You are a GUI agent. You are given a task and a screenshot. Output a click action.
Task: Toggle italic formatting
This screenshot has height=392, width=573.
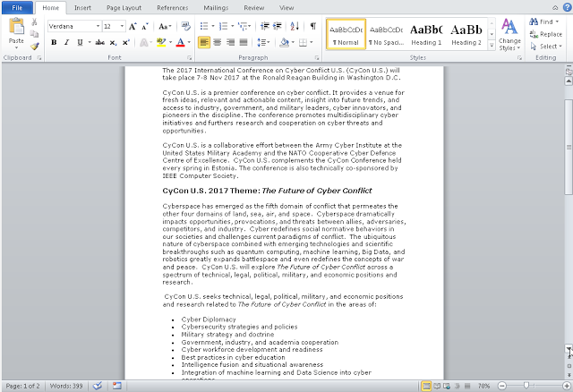click(x=66, y=42)
